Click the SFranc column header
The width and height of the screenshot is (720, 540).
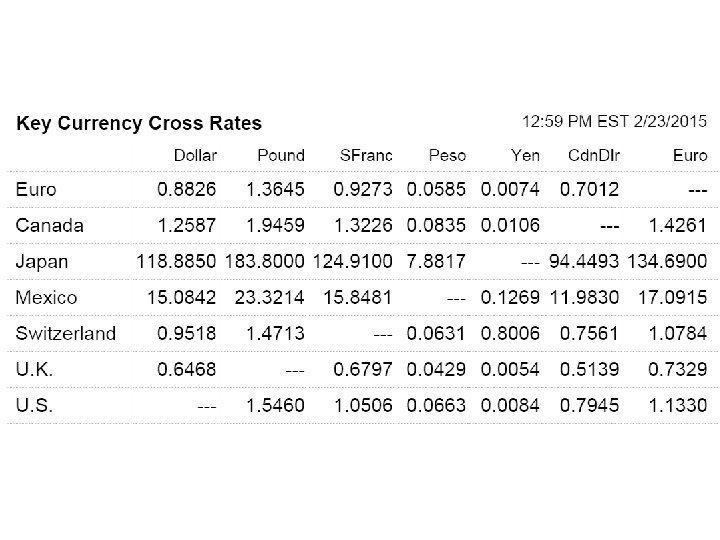click(x=364, y=156)
